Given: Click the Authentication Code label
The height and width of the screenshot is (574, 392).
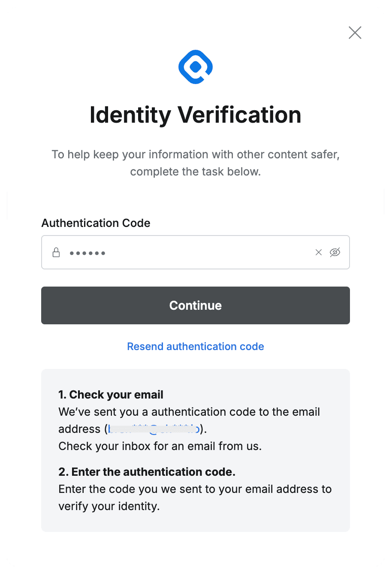Looking at the screenshot, I should (x=96, y=223).
